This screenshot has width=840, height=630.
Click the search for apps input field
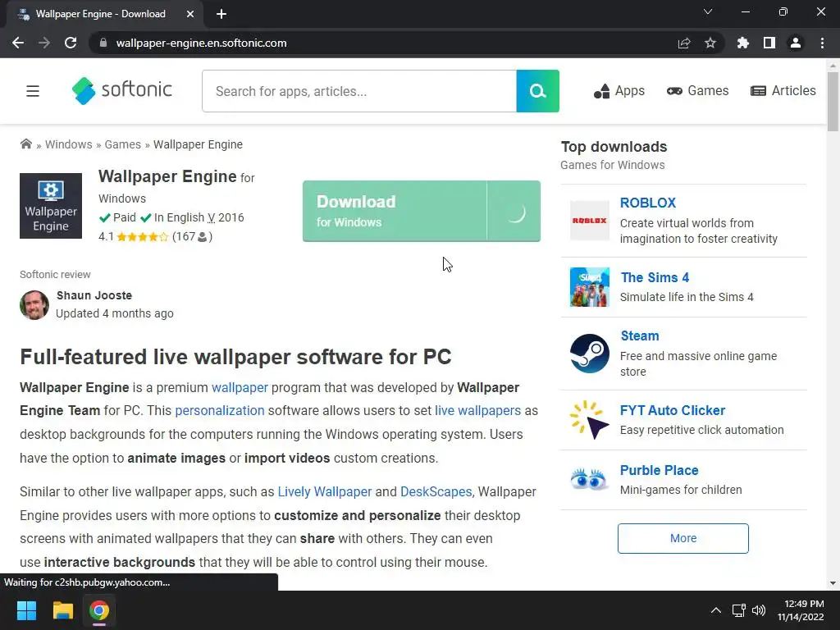pyautogui.click(x=359, y=91)
